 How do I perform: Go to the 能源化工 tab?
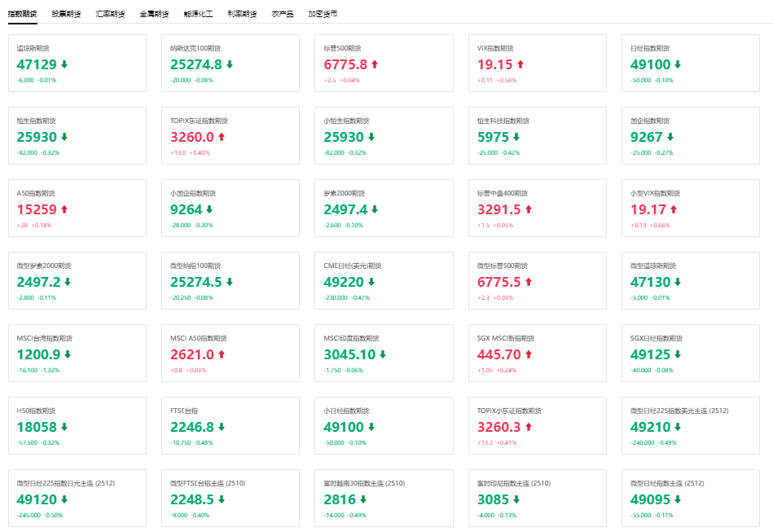tap(198, 14)
